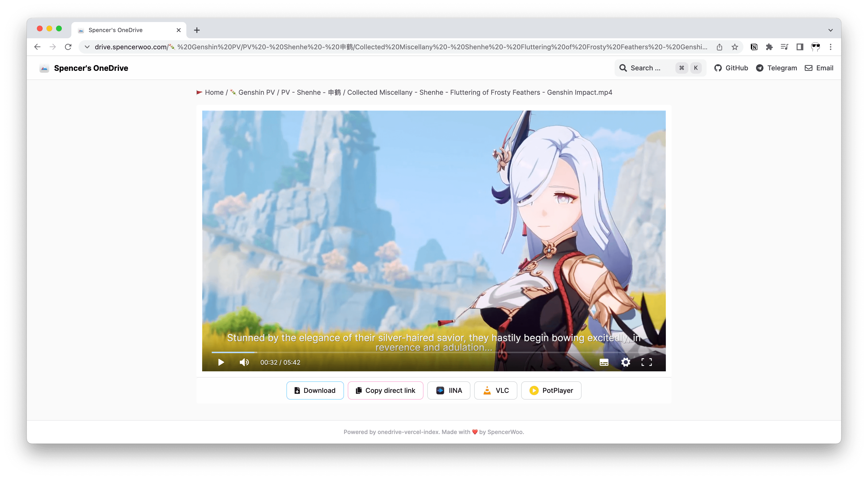The width and height of the screenshot is (868, 479).
Task: Enter fullscreen mode on the player
Action: (646, 362)
